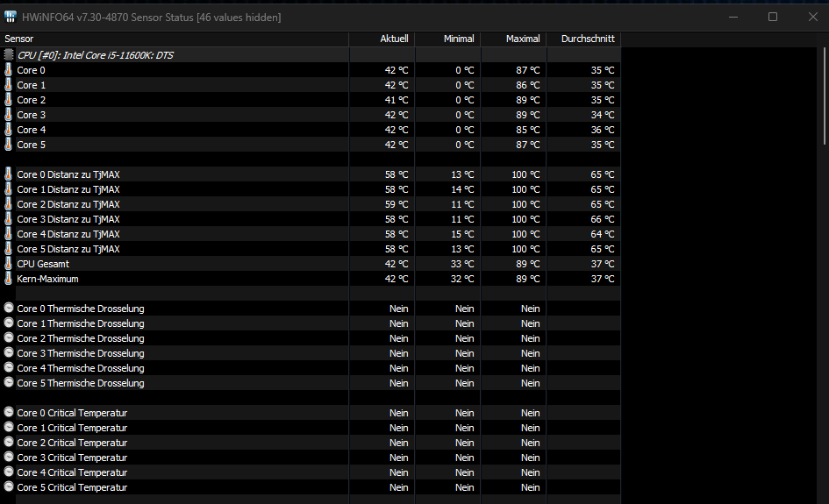Click Core 4 maximal value 85 °C
The image size is (829, 504).
pos(527,130)
